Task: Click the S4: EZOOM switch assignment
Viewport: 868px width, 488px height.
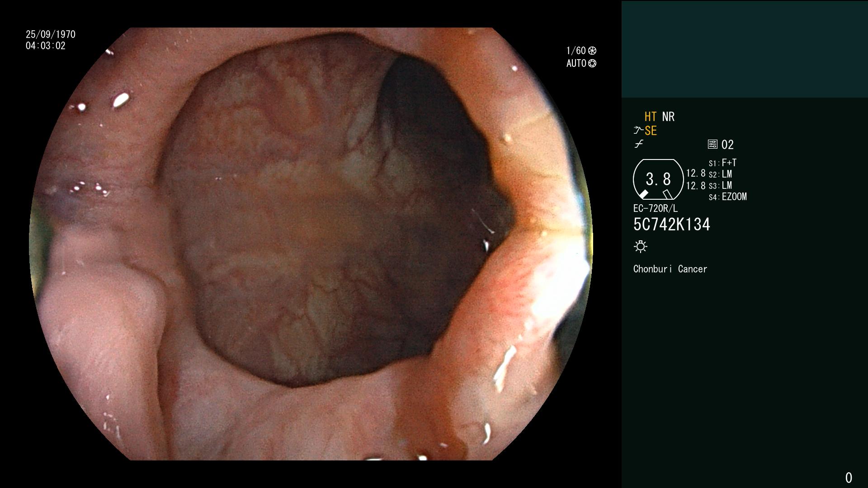Action: click(728, 197)
